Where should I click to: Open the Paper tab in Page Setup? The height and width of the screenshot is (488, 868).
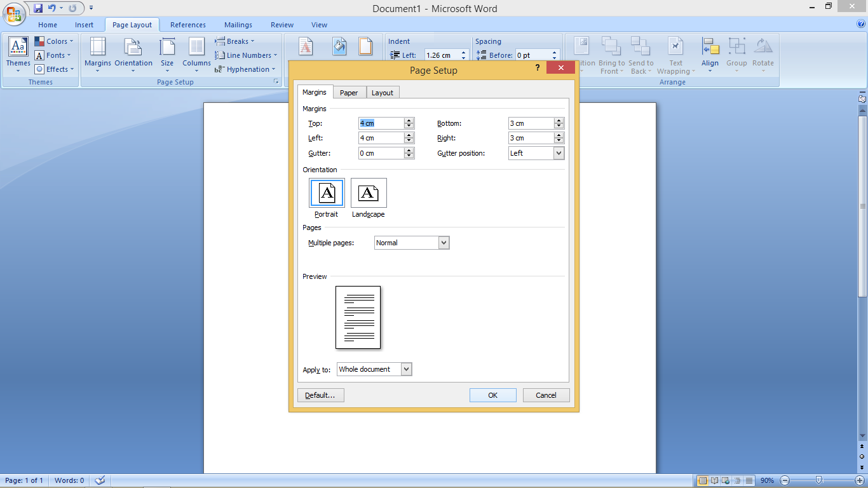(349, 93)
